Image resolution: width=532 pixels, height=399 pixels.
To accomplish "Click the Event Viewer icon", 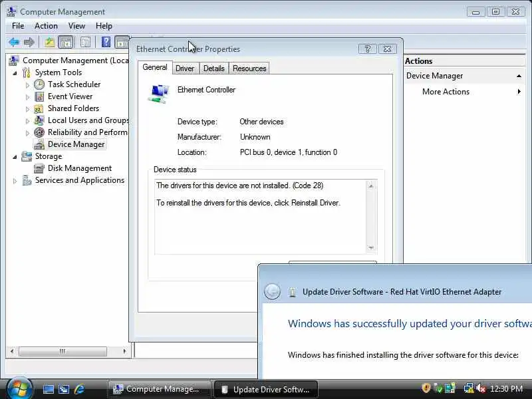I will point(39,96).
